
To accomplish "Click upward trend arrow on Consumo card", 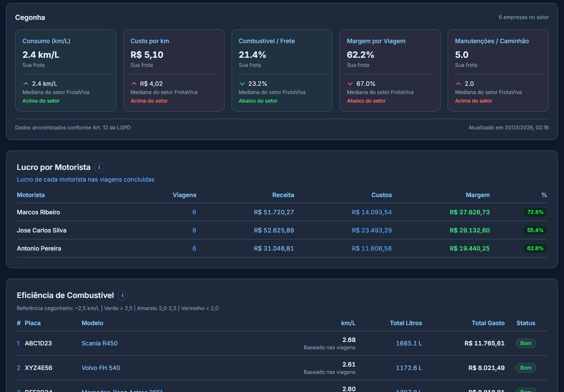I will tap(26, 83).
